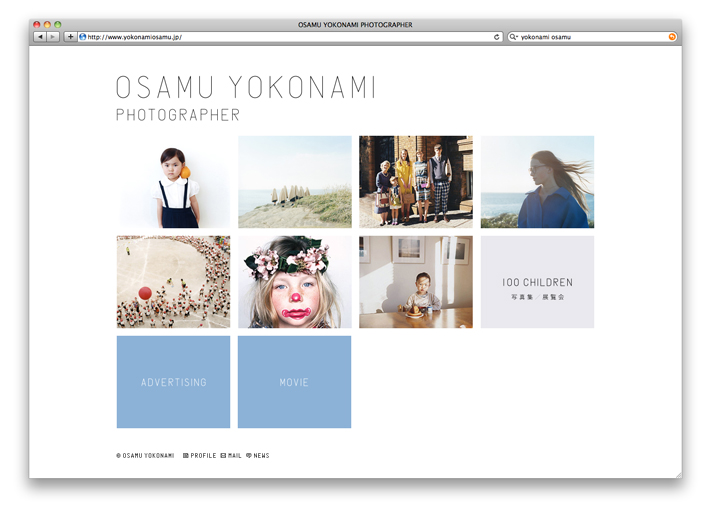Click the globe site icon in address bar
Viewport: 710px width, 517px height.
click(x=82, y=37)
